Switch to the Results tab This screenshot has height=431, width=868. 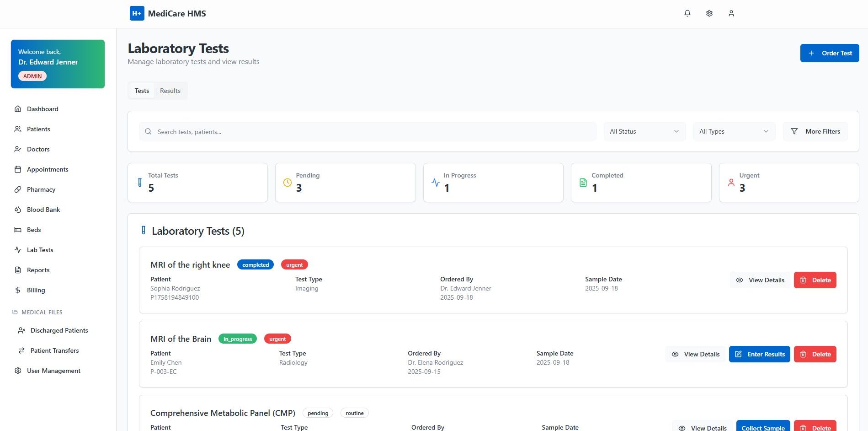(x=170, y=91)
